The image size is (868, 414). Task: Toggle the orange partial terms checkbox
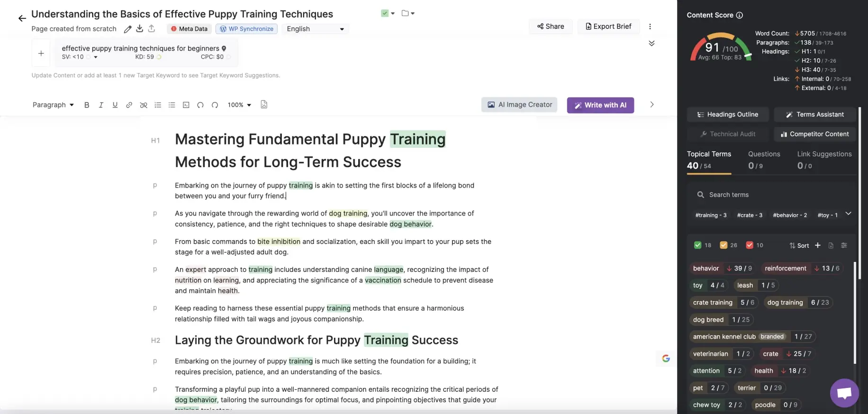point(723,245)
